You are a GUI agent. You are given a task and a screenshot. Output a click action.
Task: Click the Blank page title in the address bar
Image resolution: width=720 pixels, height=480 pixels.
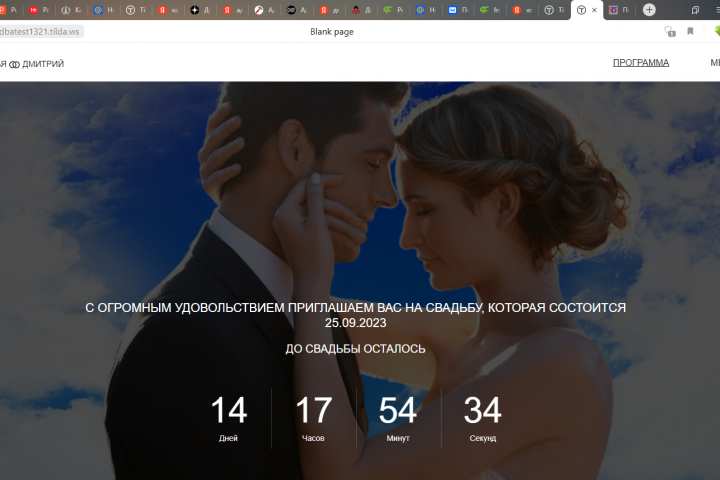332,32
